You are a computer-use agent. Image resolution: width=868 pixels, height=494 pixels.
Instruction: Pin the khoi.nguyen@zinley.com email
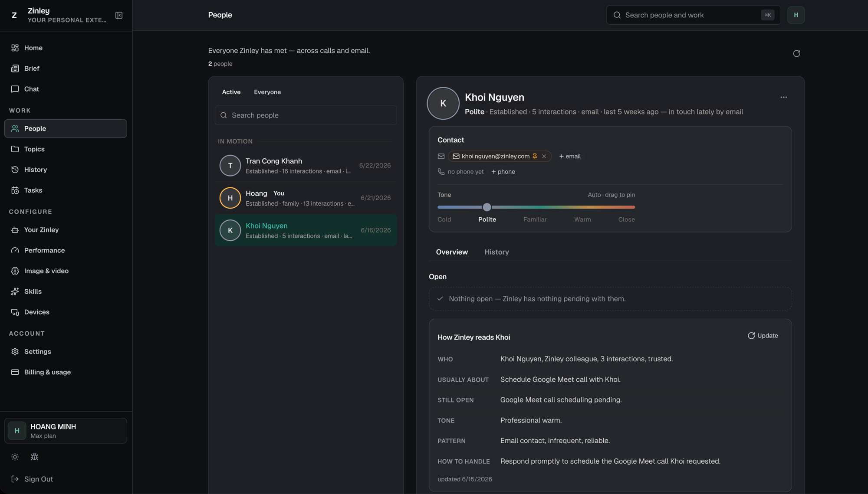tap(535, 156)
